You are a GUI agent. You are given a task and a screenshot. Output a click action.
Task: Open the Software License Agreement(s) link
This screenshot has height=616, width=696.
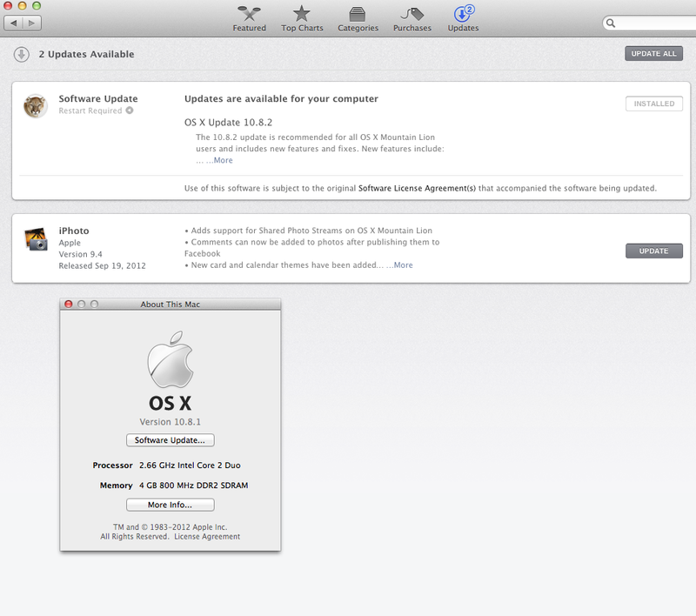click(x=417, y=188)
